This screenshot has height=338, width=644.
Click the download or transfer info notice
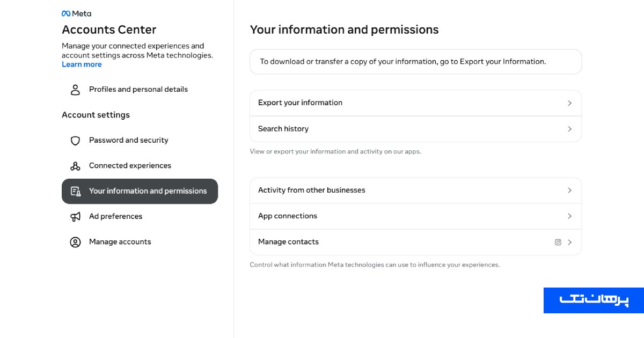point(416,62)
